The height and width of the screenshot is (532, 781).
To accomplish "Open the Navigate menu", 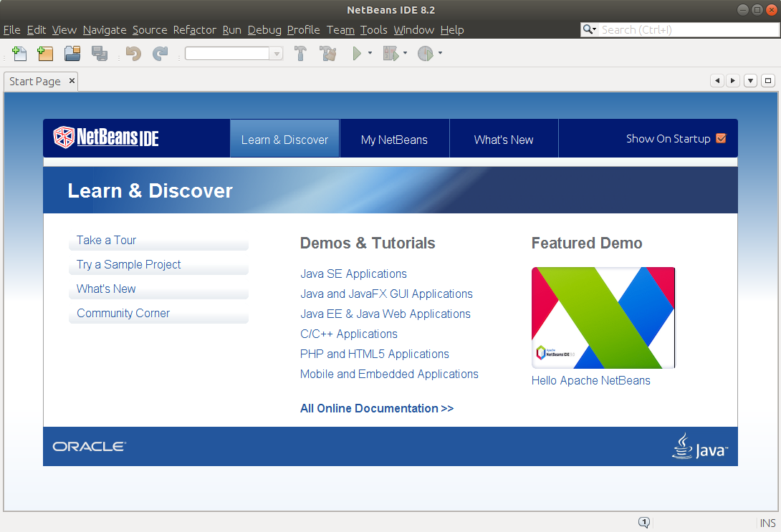I will click(105, 30).
